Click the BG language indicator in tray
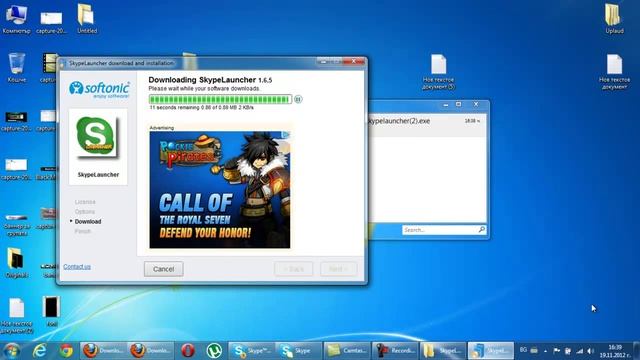The width and height of the screenshot is (640, 360). point(523,350)
